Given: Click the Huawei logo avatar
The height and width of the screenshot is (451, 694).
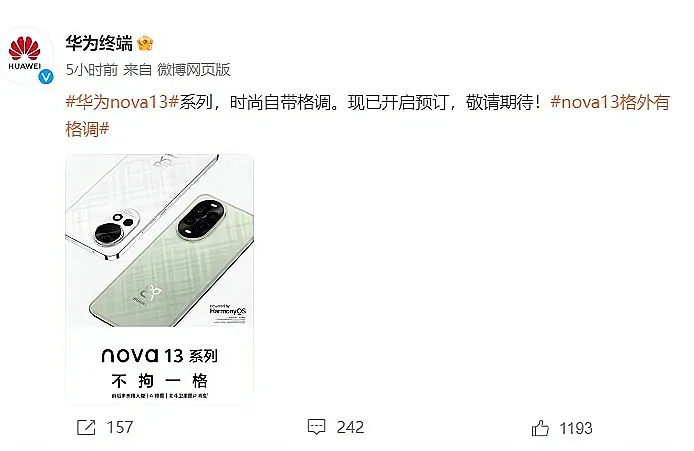Looking at the screenshot, I should point(27,57).
